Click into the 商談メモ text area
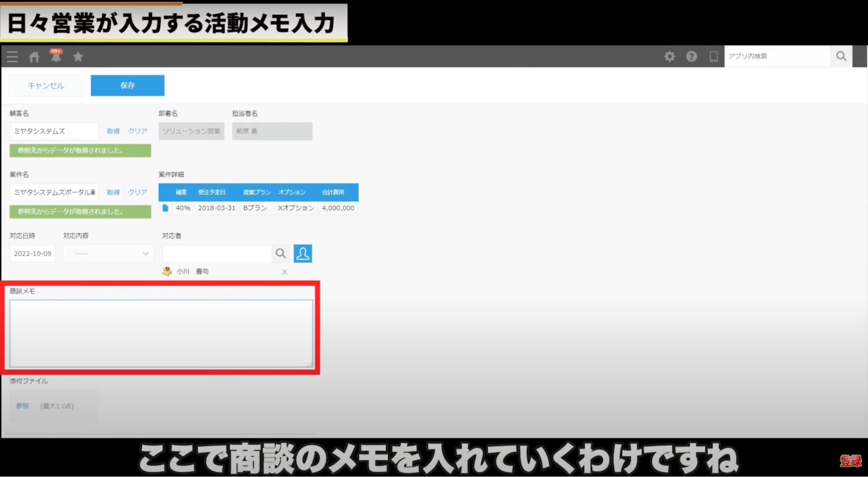Viewport: 868px width, 477px height. coord(161,333)
